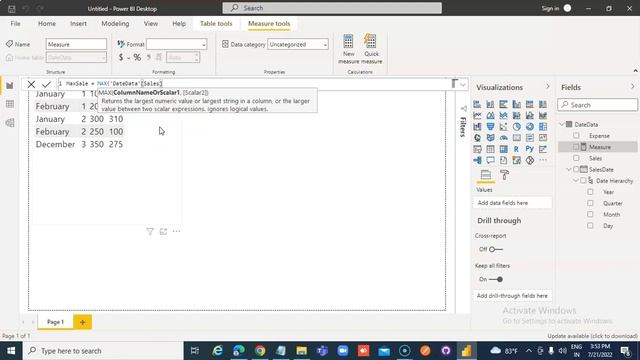640x360 pixels.
Task: Open the Table tools tab
Action: 216,24
